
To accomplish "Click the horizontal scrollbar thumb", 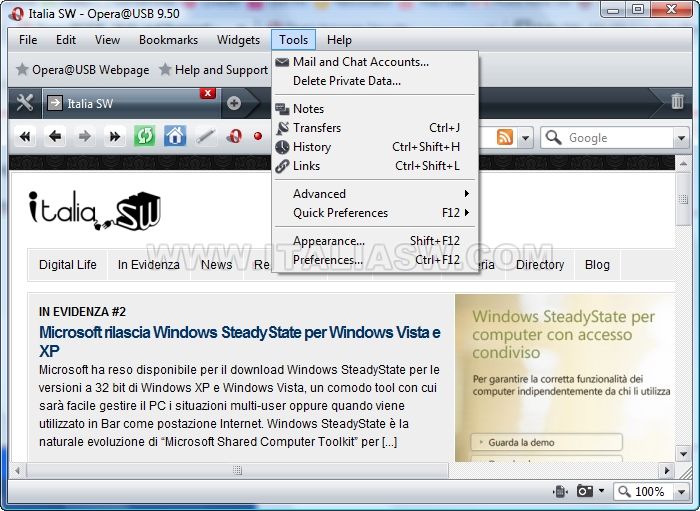I will [x=238, y=470].
